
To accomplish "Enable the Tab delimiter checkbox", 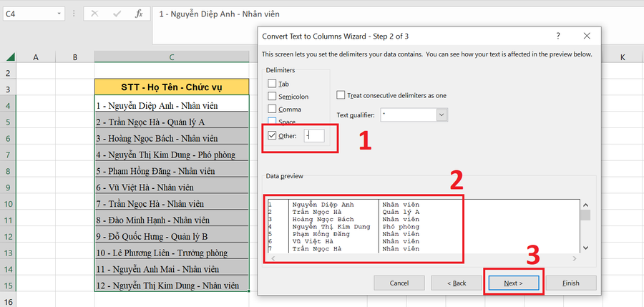I will tap(272, 84).
